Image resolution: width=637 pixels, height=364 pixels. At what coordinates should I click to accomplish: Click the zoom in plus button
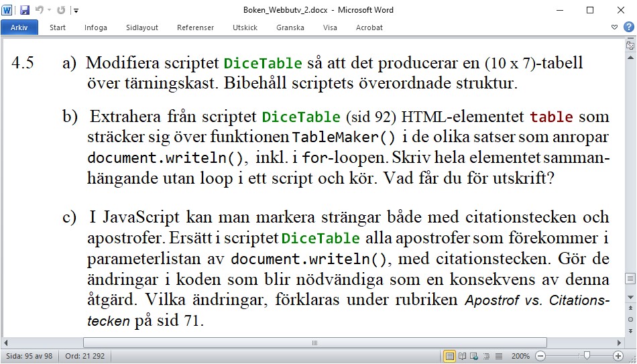(618, 356)
